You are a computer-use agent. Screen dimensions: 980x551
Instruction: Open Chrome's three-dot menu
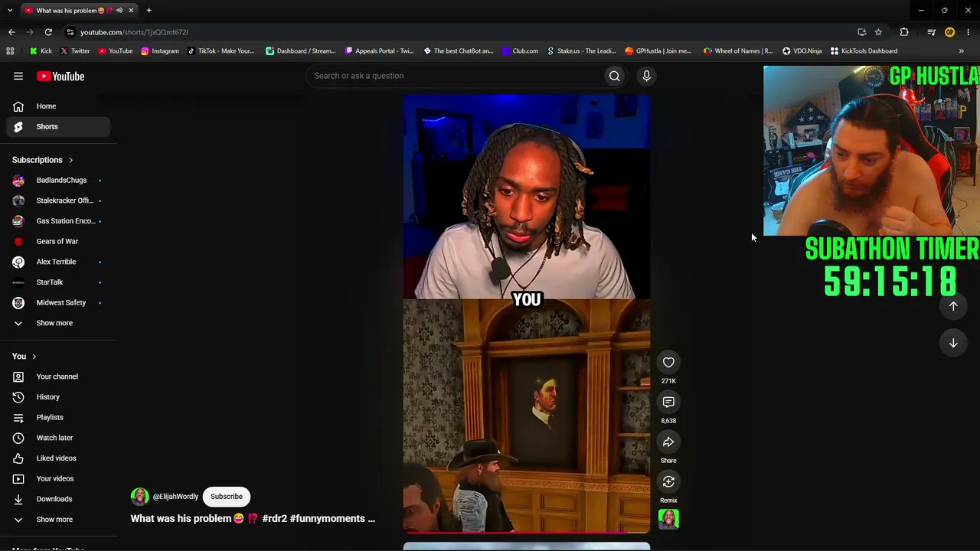(969, 32)
